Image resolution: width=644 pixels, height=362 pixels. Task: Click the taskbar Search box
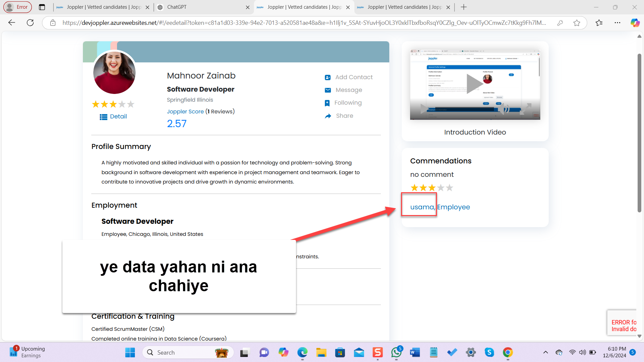pyautogui.click(x=188, y=353)
